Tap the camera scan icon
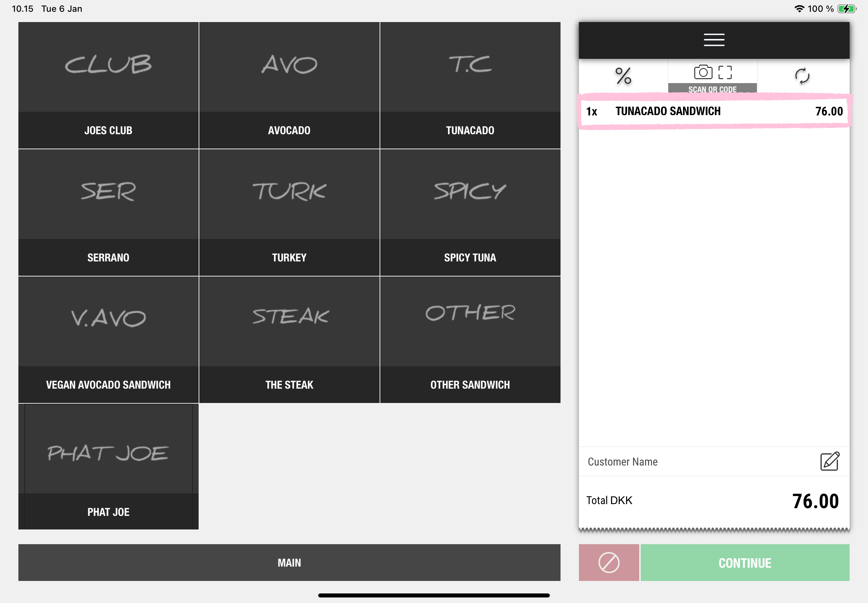This screenshot has height=603, width=868. coord(702,72)
